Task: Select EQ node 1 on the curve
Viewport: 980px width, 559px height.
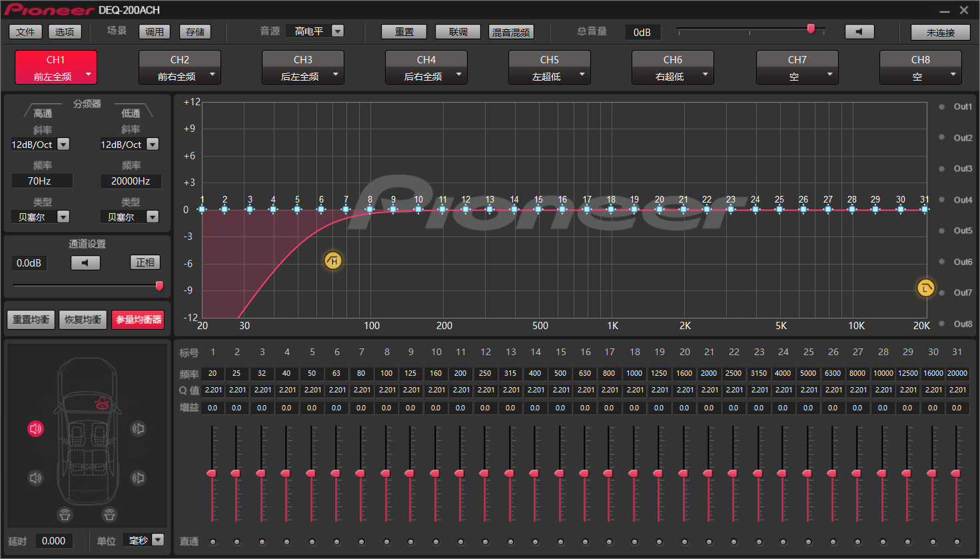Action: (203, 209)
